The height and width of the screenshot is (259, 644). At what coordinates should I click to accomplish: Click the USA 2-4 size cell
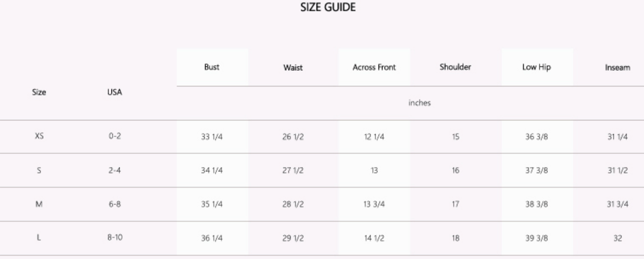pyautogui.click(x=114, y=171)
